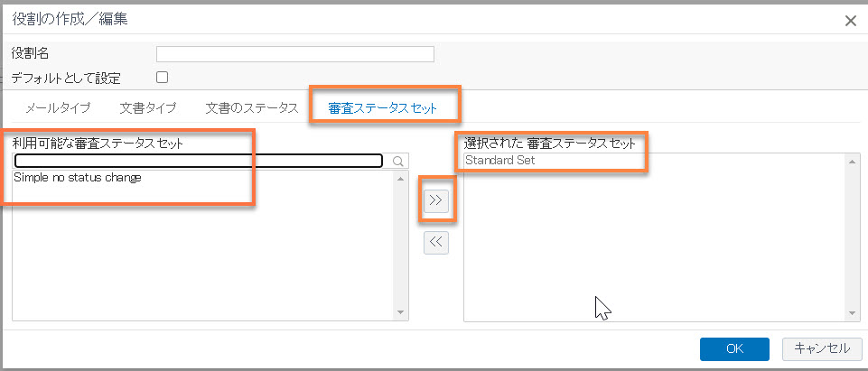Click up arrow of available list scrollbar
Image resolution: width=868 pixels, height=371 pixels.
pyautogui.click(x=401, y=178)
